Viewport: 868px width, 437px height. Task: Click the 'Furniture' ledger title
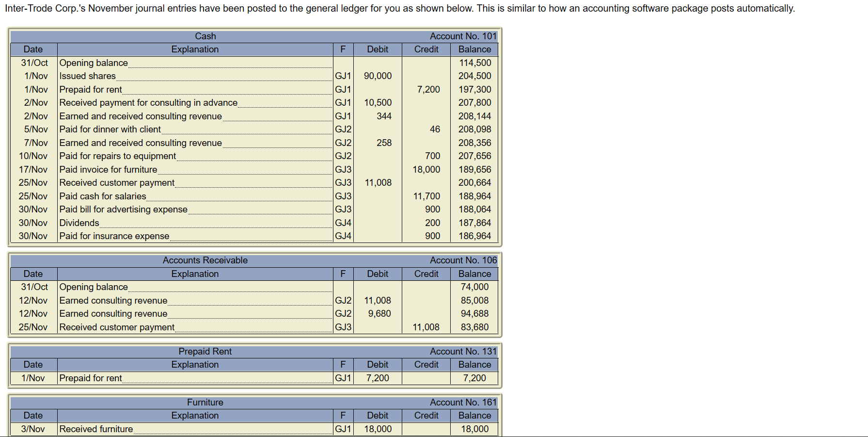pyautogui.click(x=205, y=403)
